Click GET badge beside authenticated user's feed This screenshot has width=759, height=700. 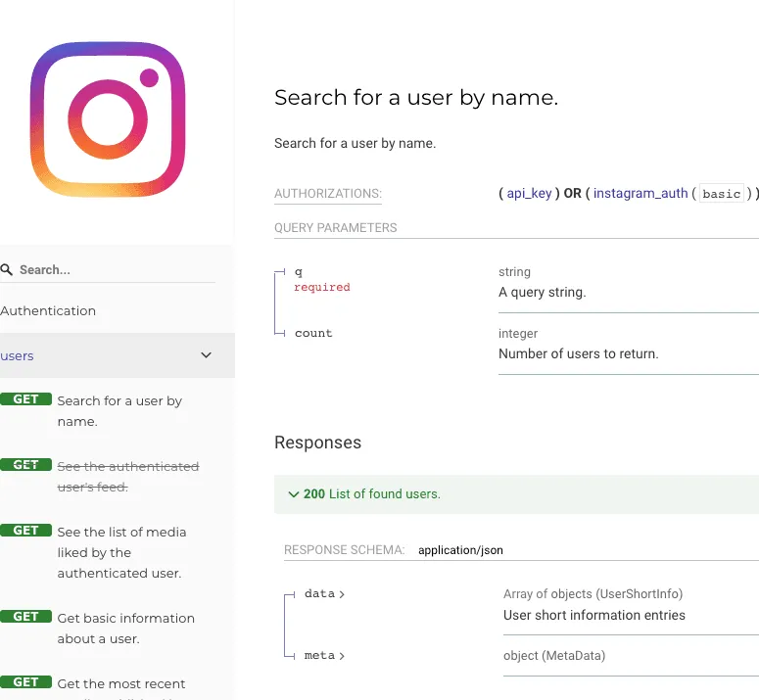coord(25,464)
